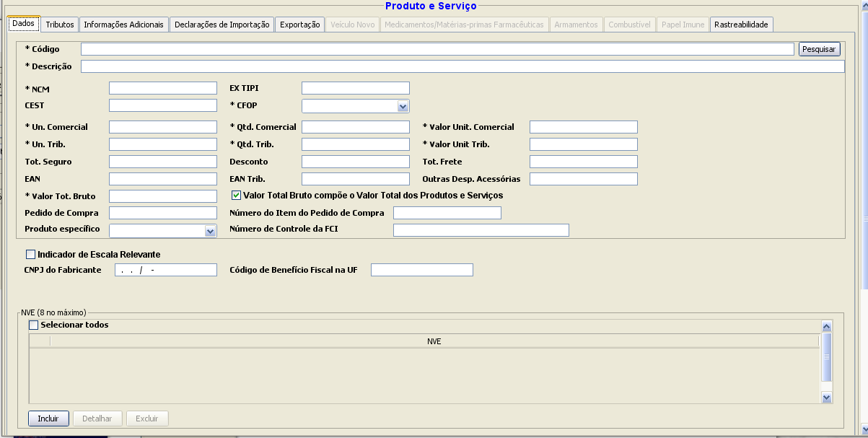Screen dimensions: 868x438
Task: Select the NCM input field
Action: coord(162,88)
